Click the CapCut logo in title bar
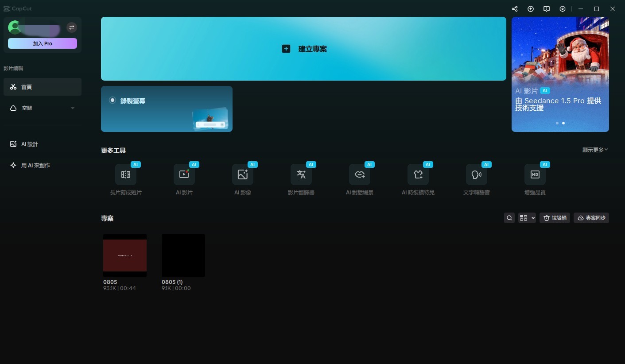This screenshot has width=625, height=364. [x=18, y=9]
